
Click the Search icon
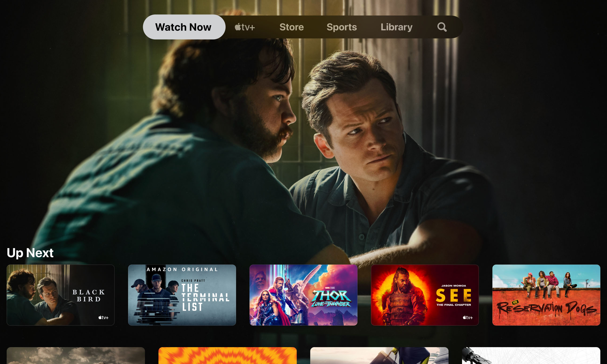442,27
